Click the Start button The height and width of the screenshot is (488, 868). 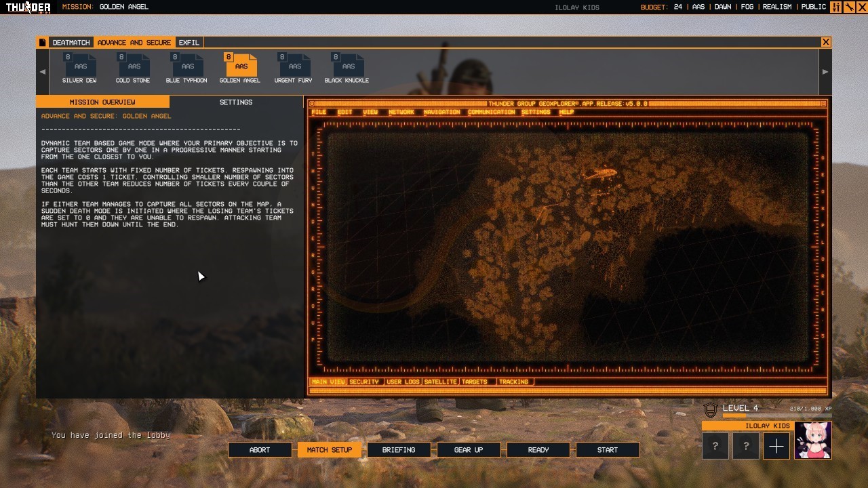[x=608, y=449]
